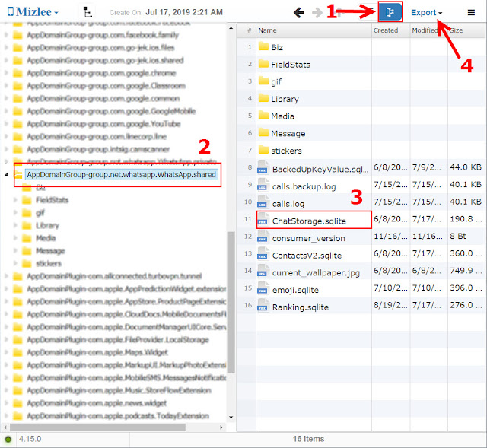The height and width of the screenshot is (448, 487).
Task: Click the gif folder icon in file list
Action: point(263,81)
